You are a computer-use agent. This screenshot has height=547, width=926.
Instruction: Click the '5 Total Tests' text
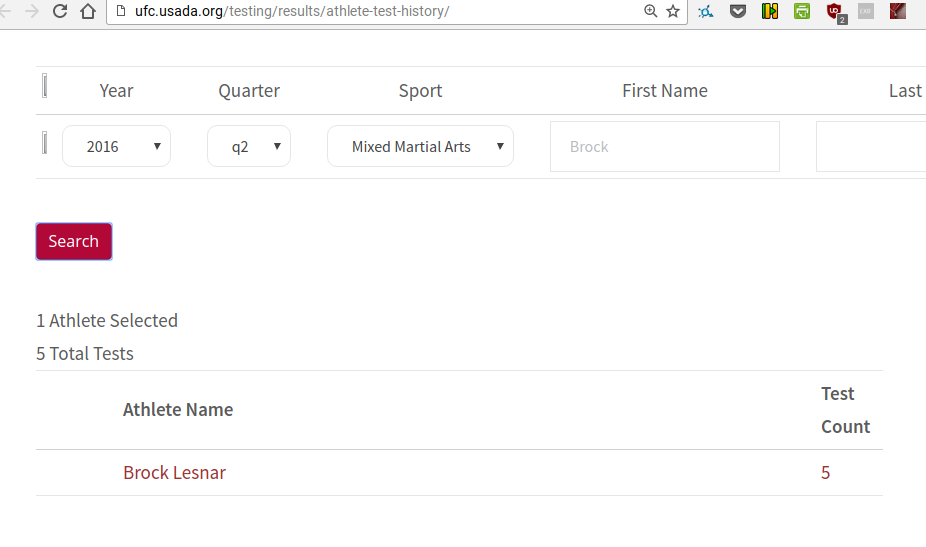point(84,353)
